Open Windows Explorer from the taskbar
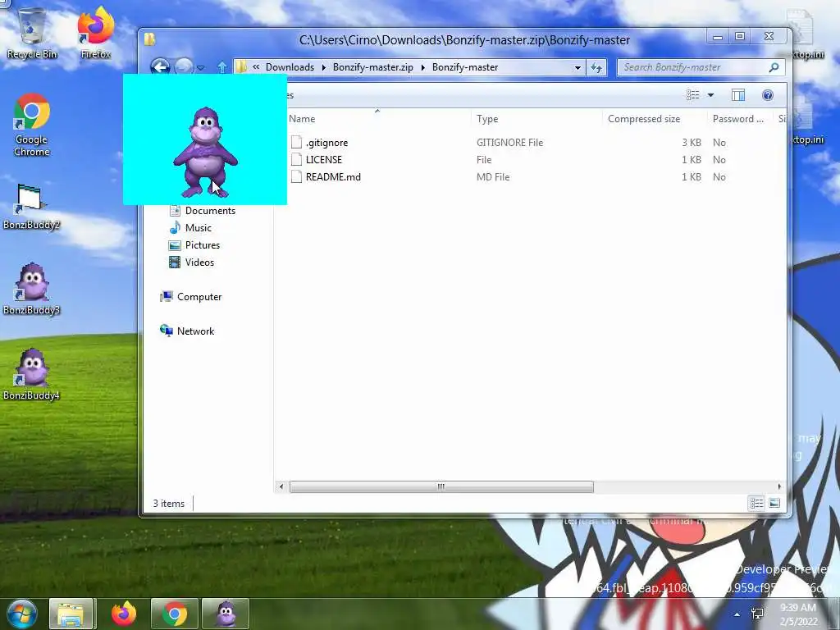Image resolution: width=840 pixels, height=630 pixels. tap(71, 614)
